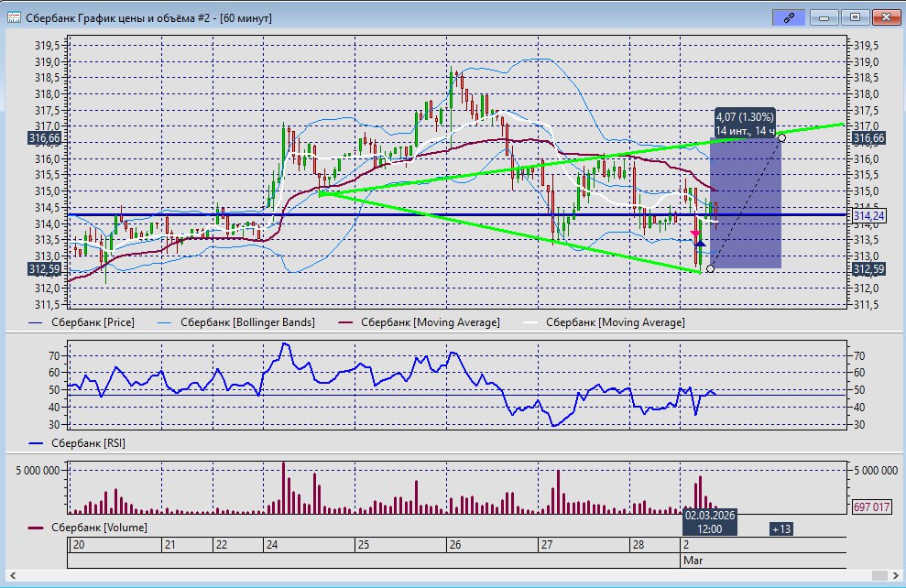Click the chain link anchor button in title bar
Screen dimensions: 906x588
787,16
